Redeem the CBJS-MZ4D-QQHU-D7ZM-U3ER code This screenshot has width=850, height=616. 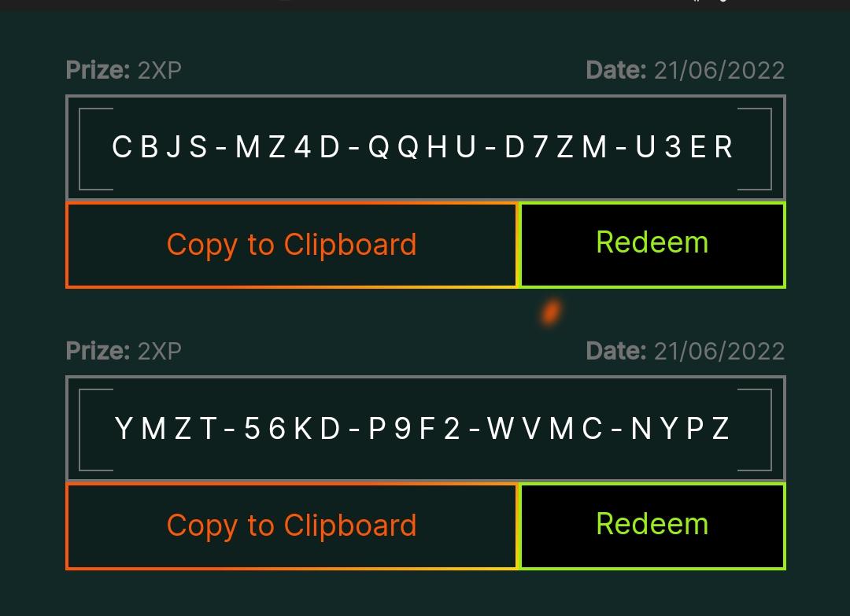[652, 243]
